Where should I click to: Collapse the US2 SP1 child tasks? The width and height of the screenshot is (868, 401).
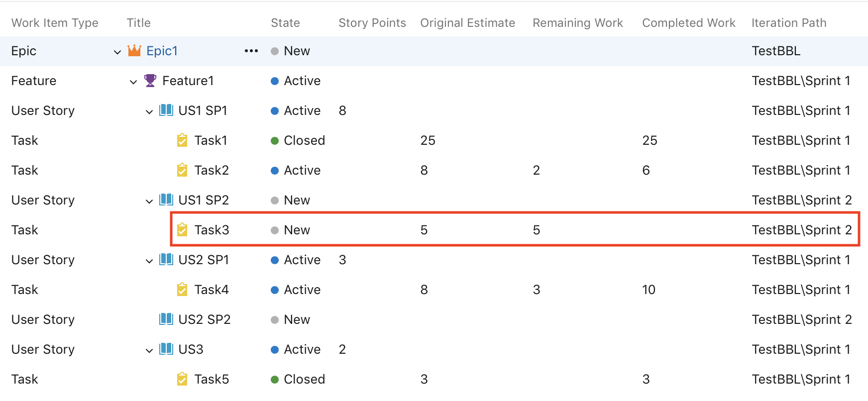[x=149, y=260]
